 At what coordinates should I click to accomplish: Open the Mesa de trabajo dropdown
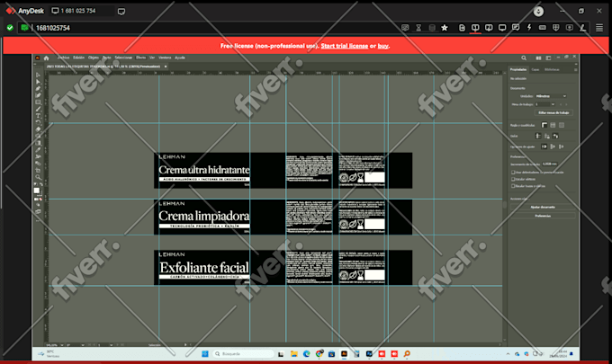point(544,104)
